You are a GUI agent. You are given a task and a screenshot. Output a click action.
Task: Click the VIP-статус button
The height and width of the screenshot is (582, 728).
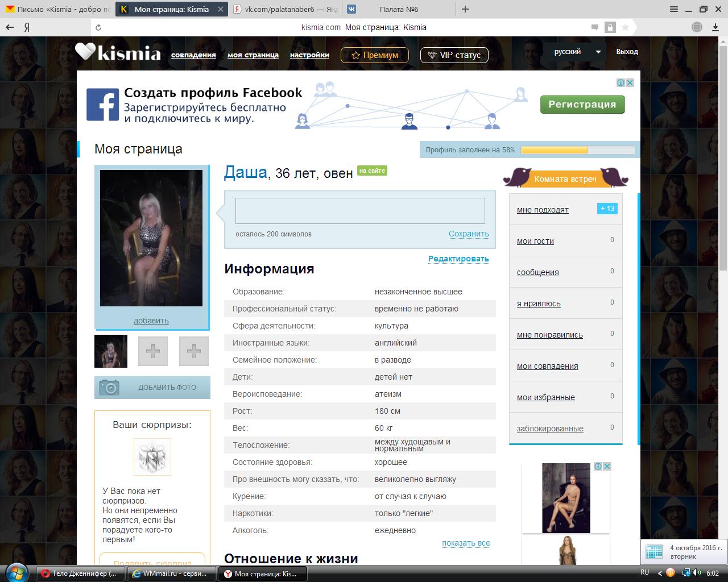point(454,55)
